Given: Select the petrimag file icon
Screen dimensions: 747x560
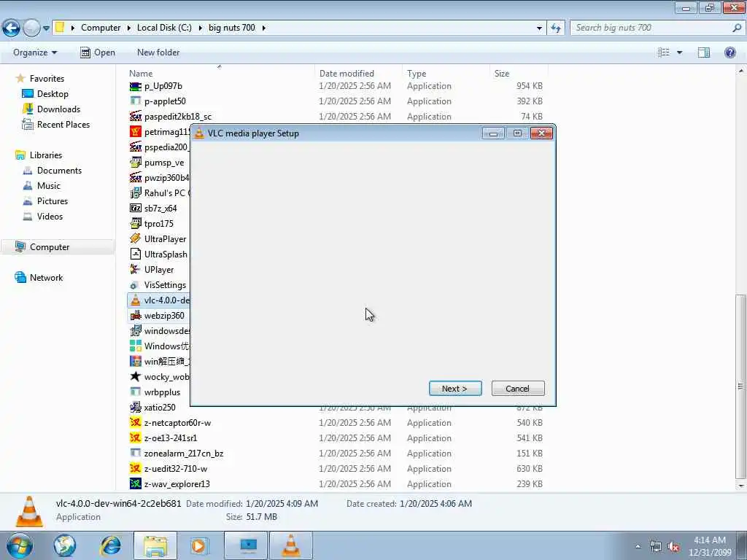Looking at the screenshot, I should [x=135, y=132].
